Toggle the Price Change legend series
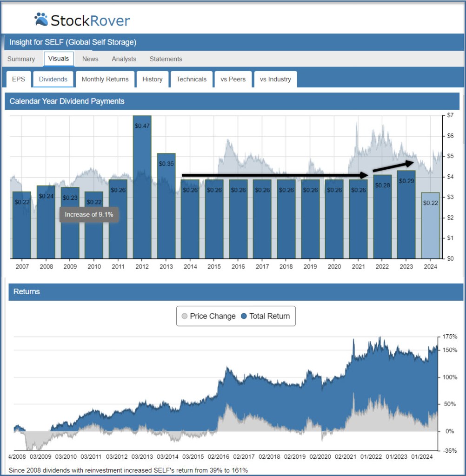Screen dimensions: 466x476 (208, 316)
